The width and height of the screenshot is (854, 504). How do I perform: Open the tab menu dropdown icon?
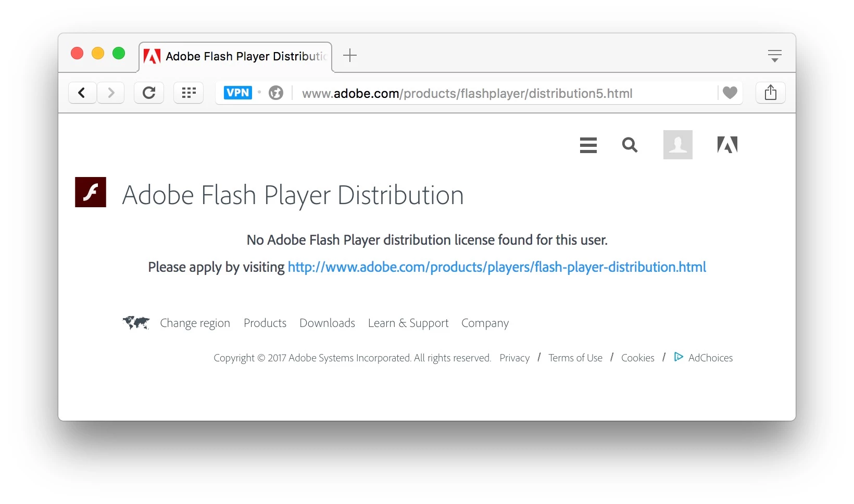coord(775,56)
